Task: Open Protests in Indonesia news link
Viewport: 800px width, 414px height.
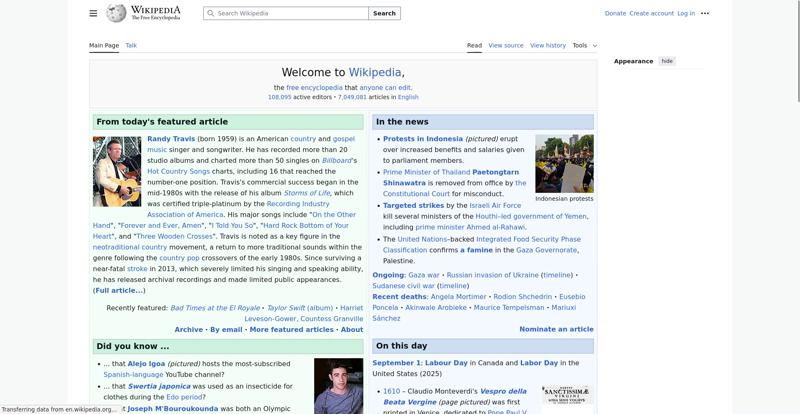Action: (x=423, y=139)
